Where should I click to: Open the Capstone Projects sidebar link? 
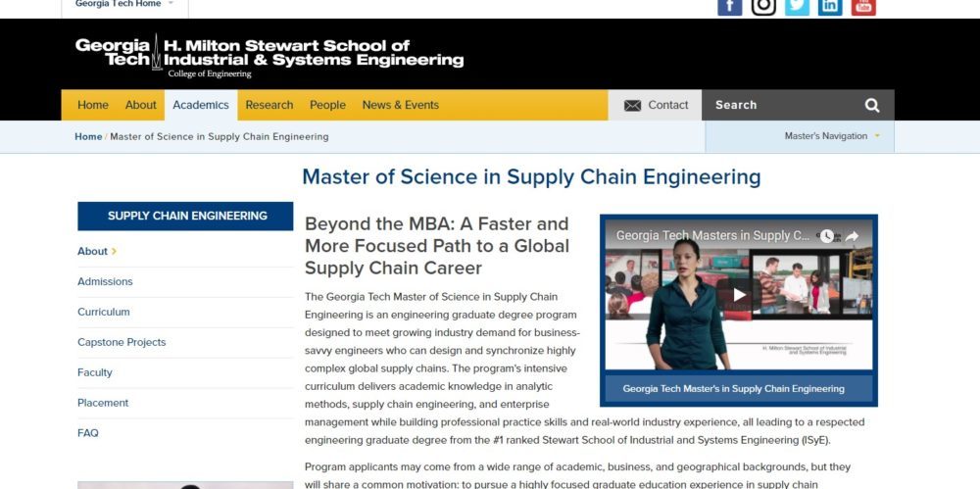pyautogui.click(x=122, y=342)
